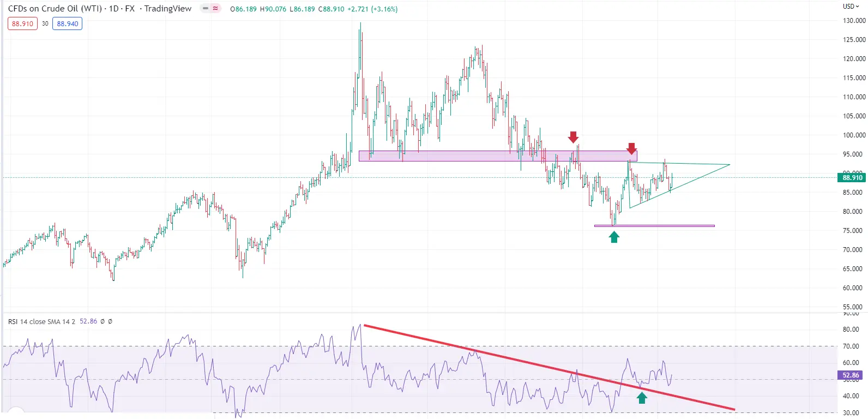This screenshot has height=419, width=868.
Task: Click the purple 52.86 label on the RSI axis
Action: point(851,375)
